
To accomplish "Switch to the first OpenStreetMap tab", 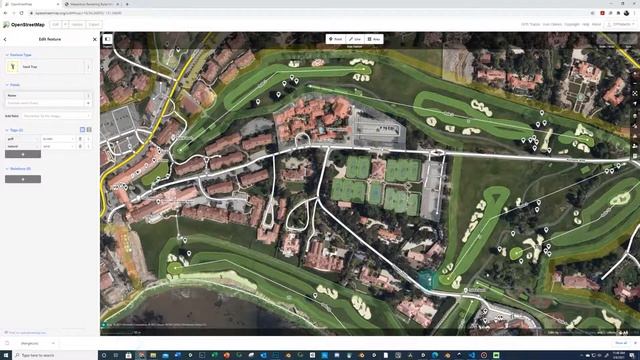I will click(31, 4).
